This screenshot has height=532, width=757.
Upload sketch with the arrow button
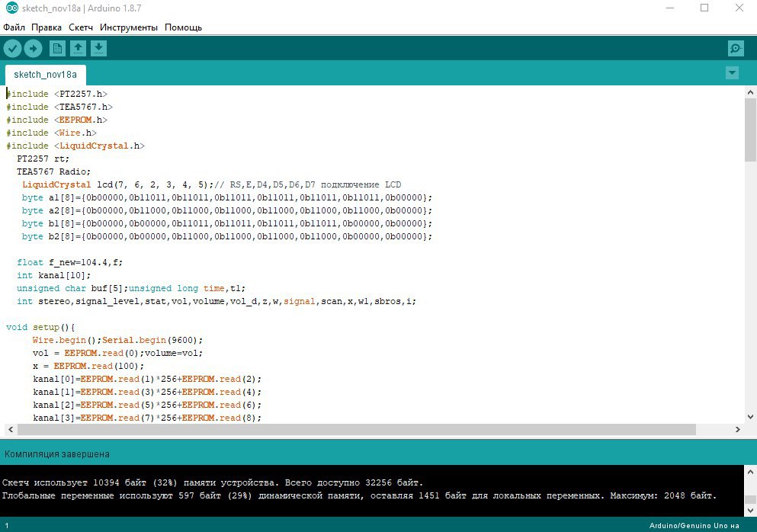point(34,48)
